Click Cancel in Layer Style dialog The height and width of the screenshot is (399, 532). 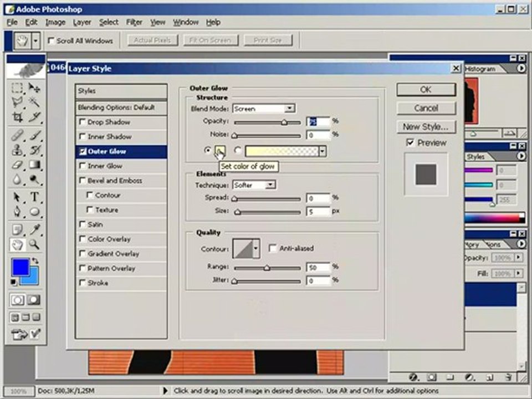(x=426, y=108)
